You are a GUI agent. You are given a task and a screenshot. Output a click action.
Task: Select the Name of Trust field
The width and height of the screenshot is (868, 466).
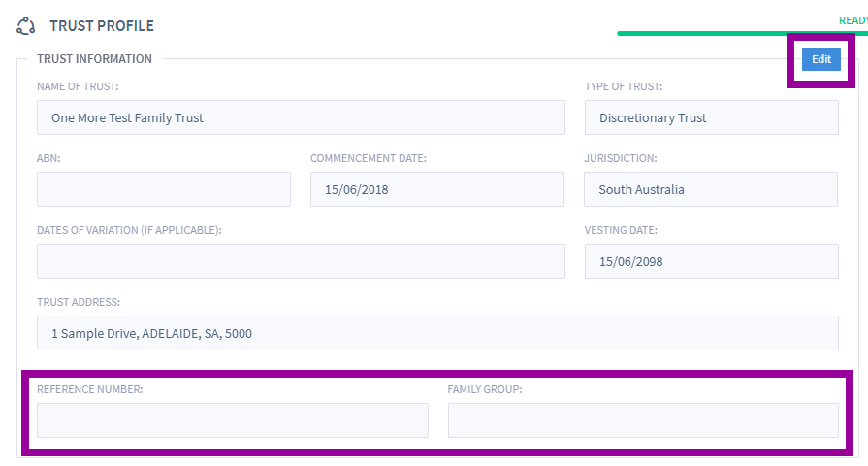point(301,117)
